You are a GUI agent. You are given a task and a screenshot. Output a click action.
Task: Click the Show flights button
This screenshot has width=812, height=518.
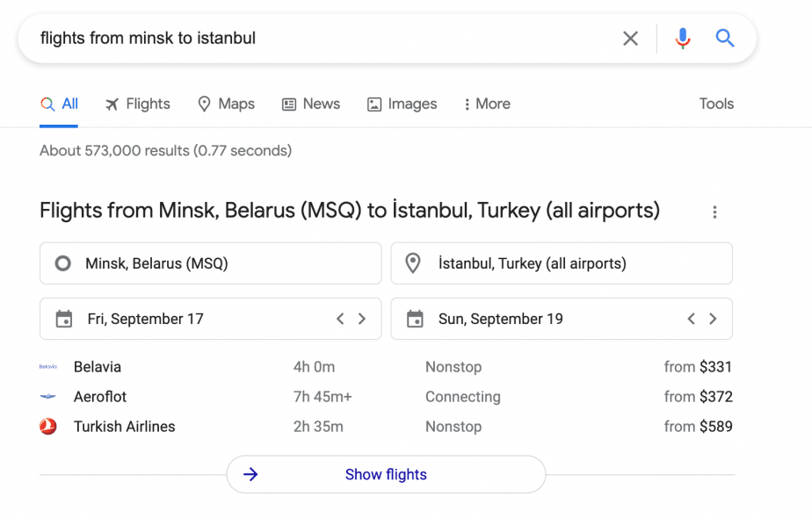point(387,474)
